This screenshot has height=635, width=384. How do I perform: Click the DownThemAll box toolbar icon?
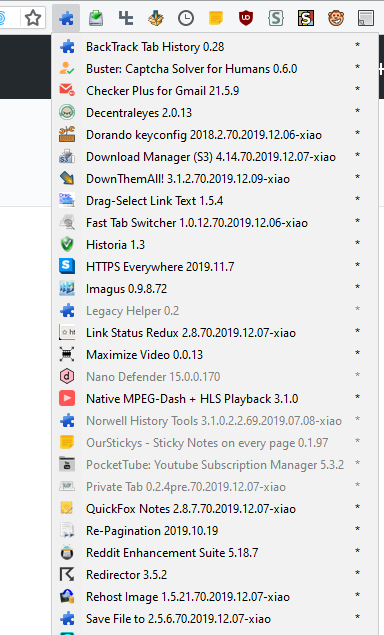[x=156, y=18]
